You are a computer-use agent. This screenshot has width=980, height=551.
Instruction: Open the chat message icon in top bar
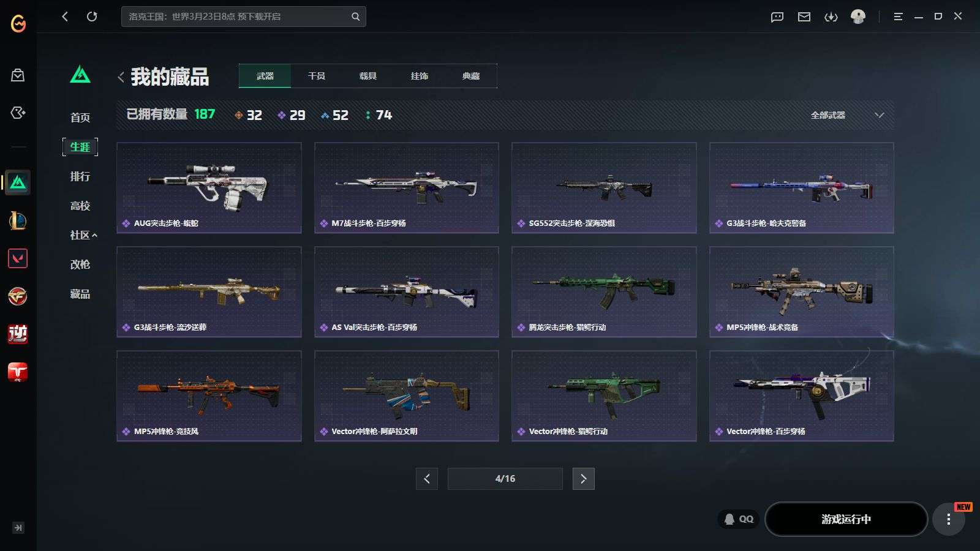(777, 17)
